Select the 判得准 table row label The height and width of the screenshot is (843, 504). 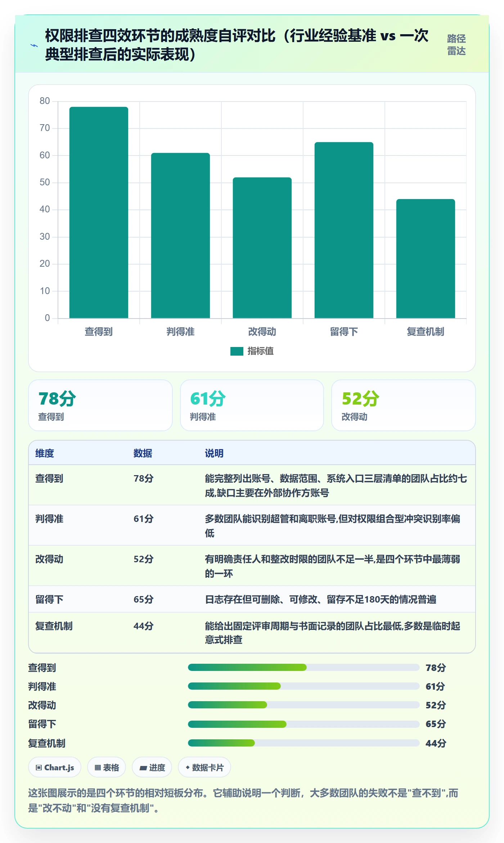[x=49, y=519]
